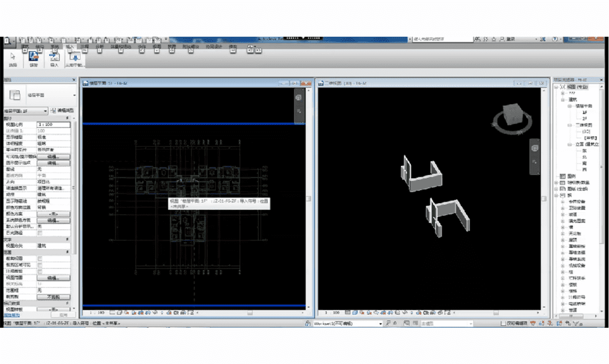Image resolution: width=609 pixels, height=364 pixels.
Task: Toggle the 仅可编辑项 checkbox in status bar
Action: (503, 323)
